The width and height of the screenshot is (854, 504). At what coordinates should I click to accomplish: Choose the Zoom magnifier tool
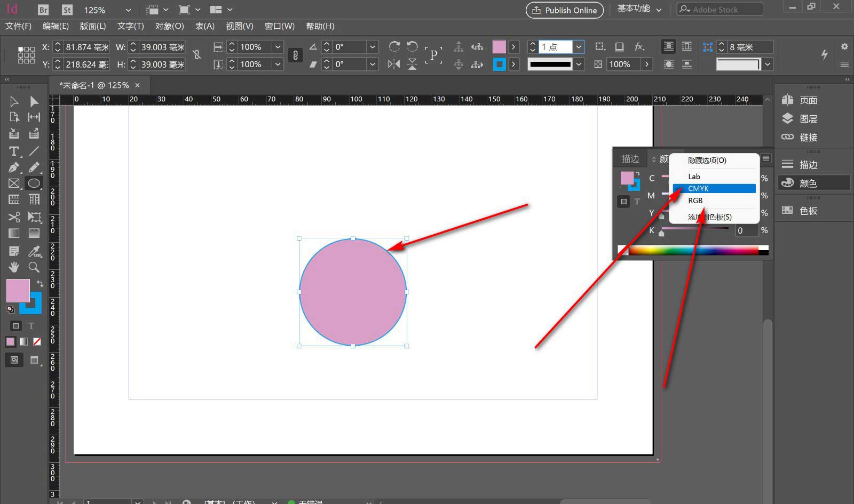[x=34, y=267]
